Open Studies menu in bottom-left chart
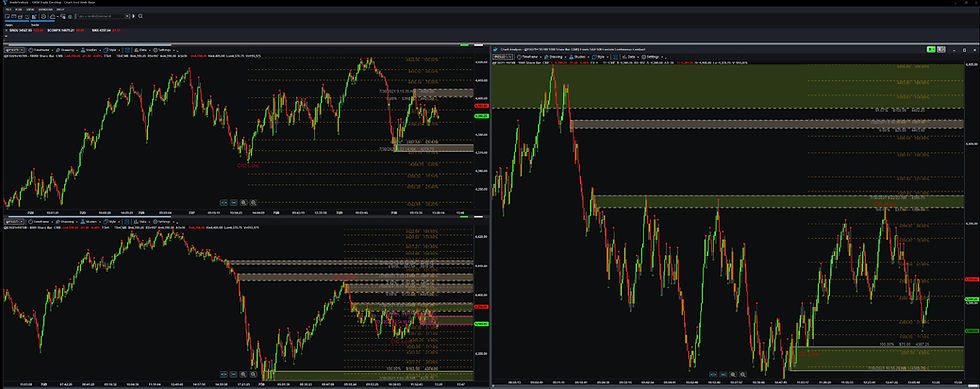The image size is (980, 389). click(91, 221)
